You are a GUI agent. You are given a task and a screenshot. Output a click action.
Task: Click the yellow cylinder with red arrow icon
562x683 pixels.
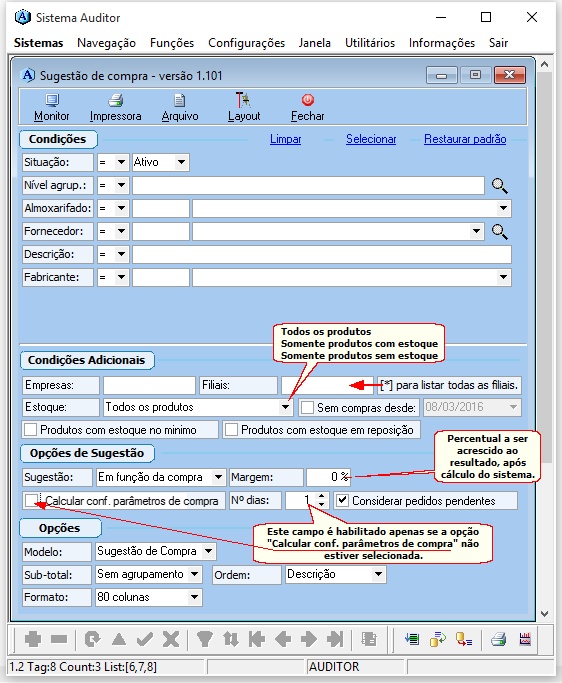(x=464, y=639)
